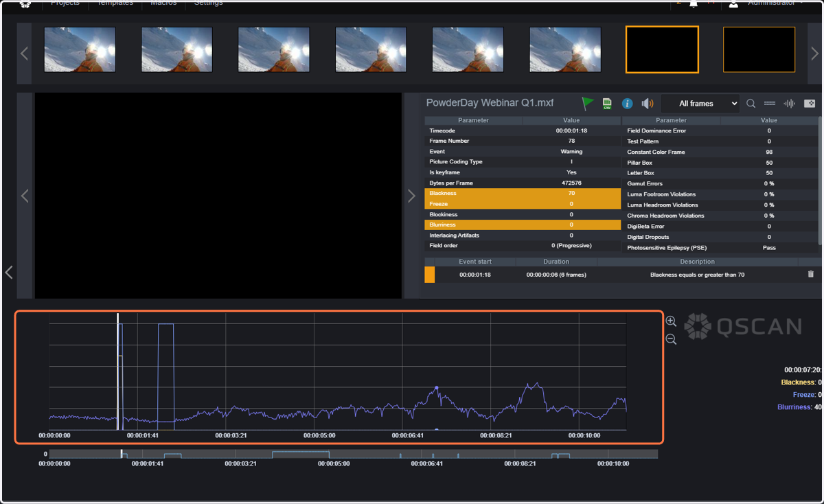This screenshot has width=824, height=504.
Task: Select the highlighted Blackness row
Action: pyautogui.click(x=523, y=194)
